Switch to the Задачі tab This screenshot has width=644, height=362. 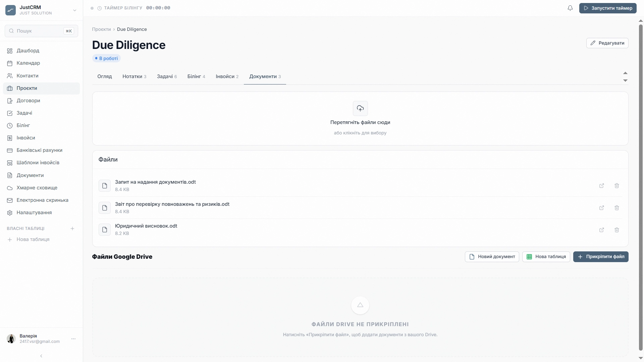(x=167, y=76)
